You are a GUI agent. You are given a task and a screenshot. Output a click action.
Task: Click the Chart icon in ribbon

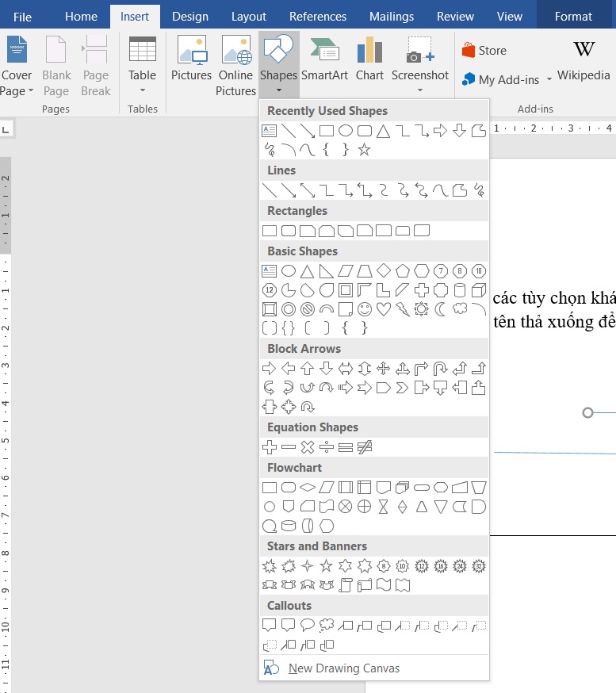369,59
